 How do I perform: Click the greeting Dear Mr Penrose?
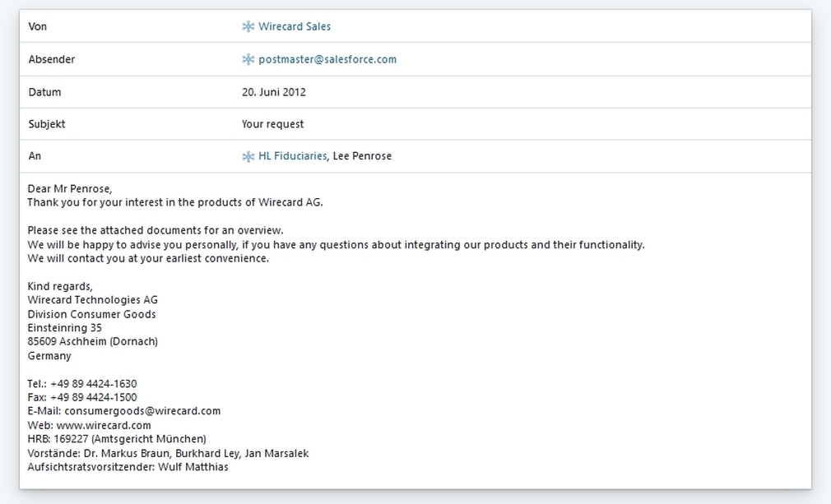(69, 189)
